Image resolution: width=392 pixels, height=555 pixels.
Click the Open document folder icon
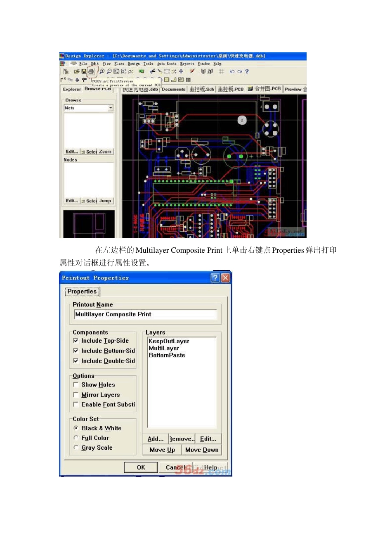(76, 71)
